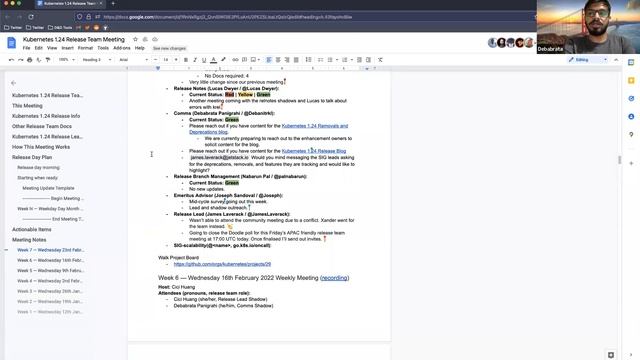Screen dimensions: 640x360
Task: Toggle Italic formatting
Action: (x=195, y=60)
